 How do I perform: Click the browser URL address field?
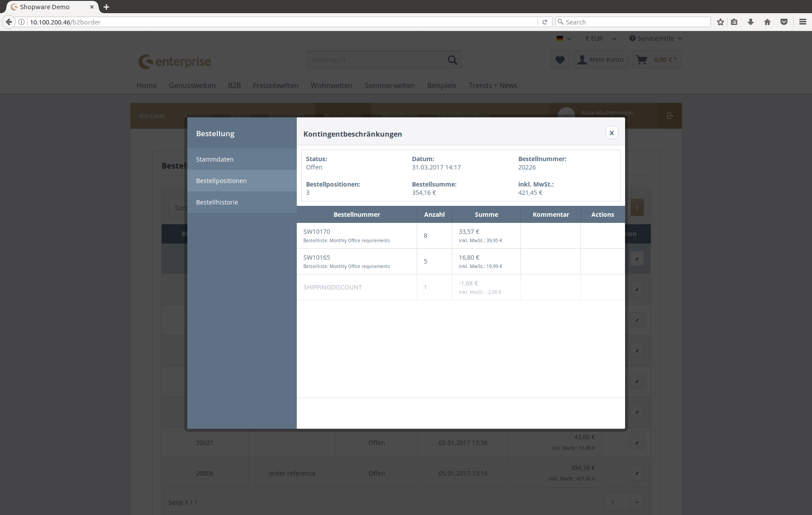pyautogui.click(x=280, y=22)
